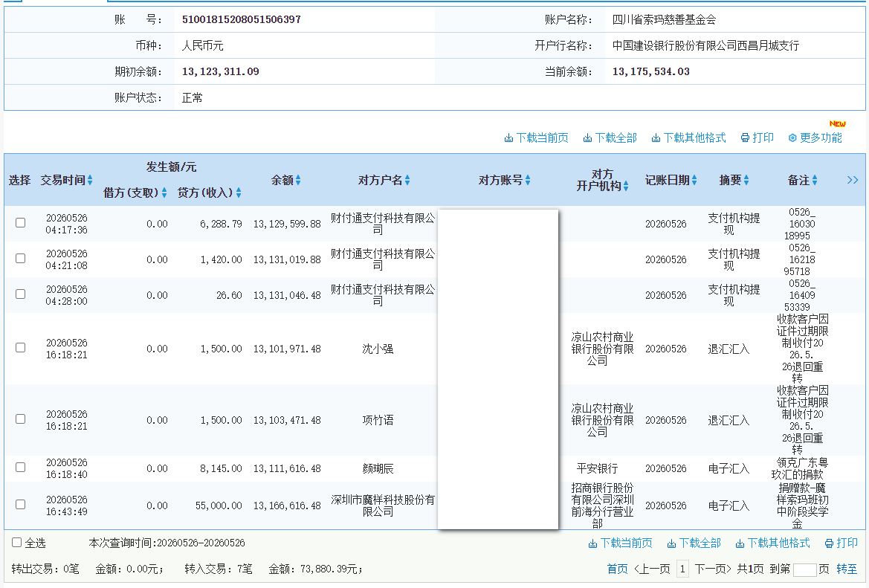This screenshot has width=869, height=588.
Task: Sort by 交易时间 arrows
Action: (90, 180)
